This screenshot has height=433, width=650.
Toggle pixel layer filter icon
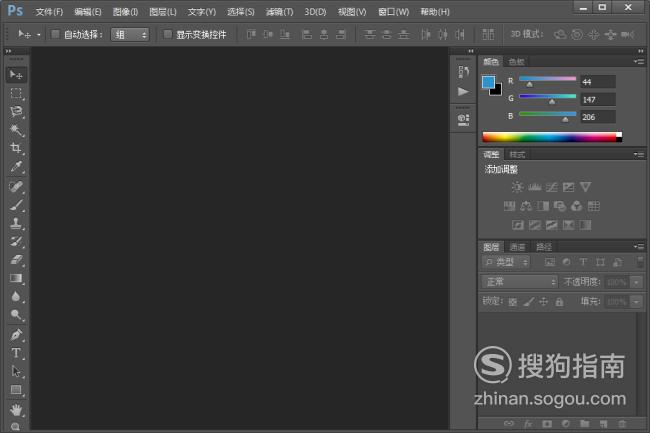click(x=549, y=262)
